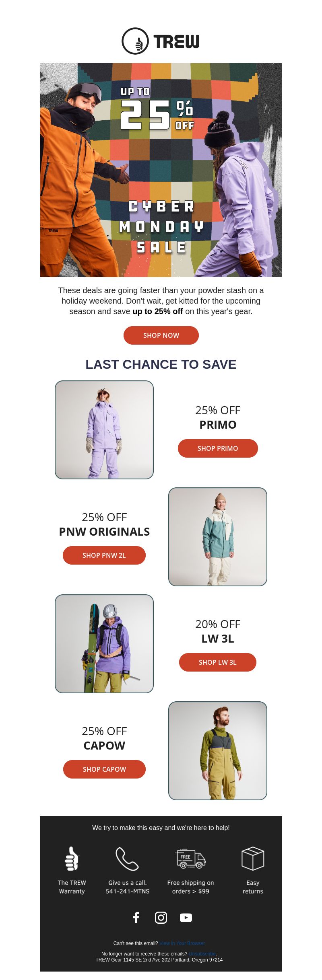Image resolution: width=322 pixels, height=980 pixels.
Task: Click the Unsubscribe link
Action: pyautogui.click(x=202, y=953)
